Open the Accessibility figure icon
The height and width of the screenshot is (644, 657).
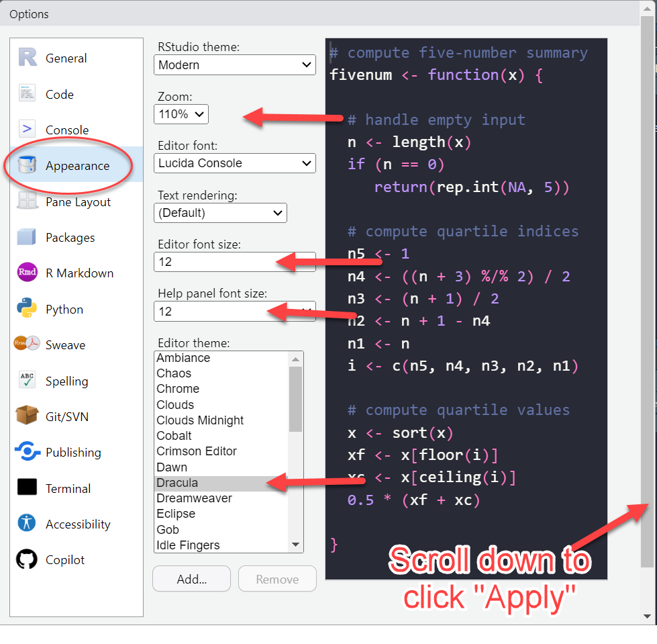(x=28, y=524)
